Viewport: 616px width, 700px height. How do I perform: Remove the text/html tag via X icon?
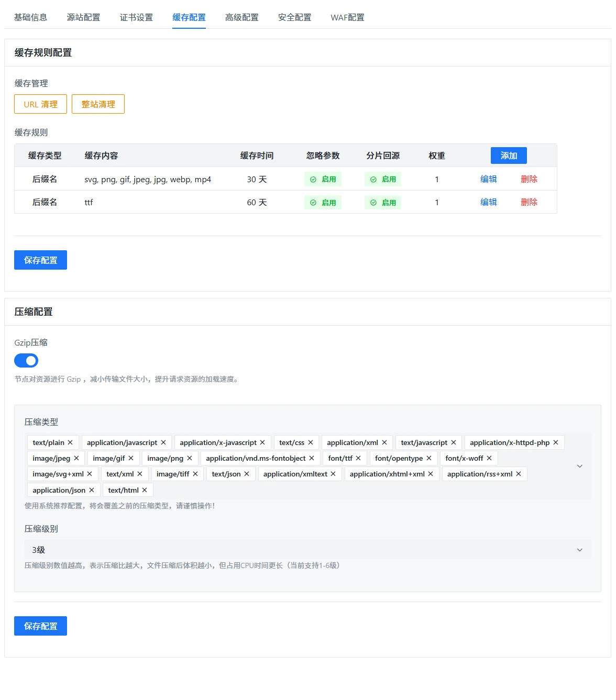pyautogui.click(x=145, y=490)
